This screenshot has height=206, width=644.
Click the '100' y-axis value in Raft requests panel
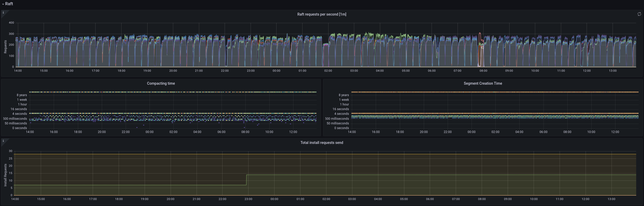pos(11,56)
